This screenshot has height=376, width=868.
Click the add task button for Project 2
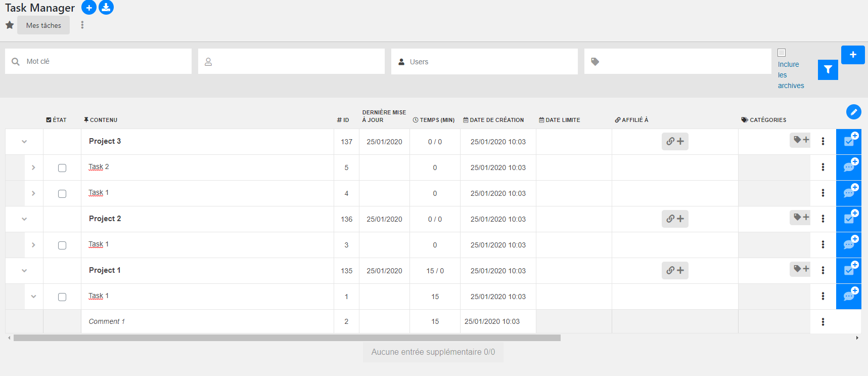point(849,219)
